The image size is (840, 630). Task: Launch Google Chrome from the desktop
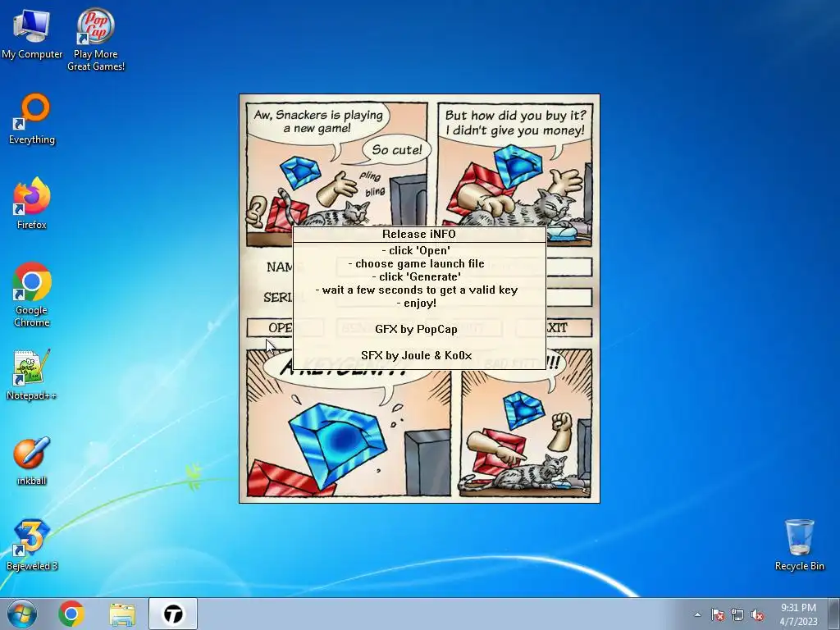[x=32, y=294]
